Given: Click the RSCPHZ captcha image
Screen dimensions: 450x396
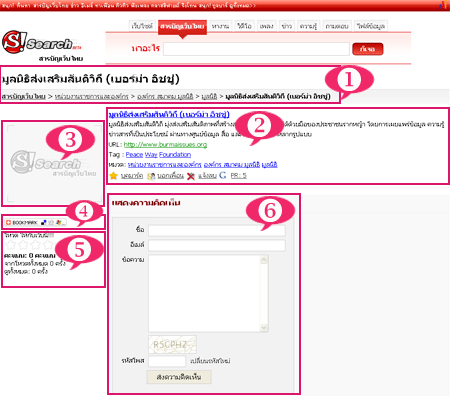Looking at the screenshot, I should click(172, 344).
